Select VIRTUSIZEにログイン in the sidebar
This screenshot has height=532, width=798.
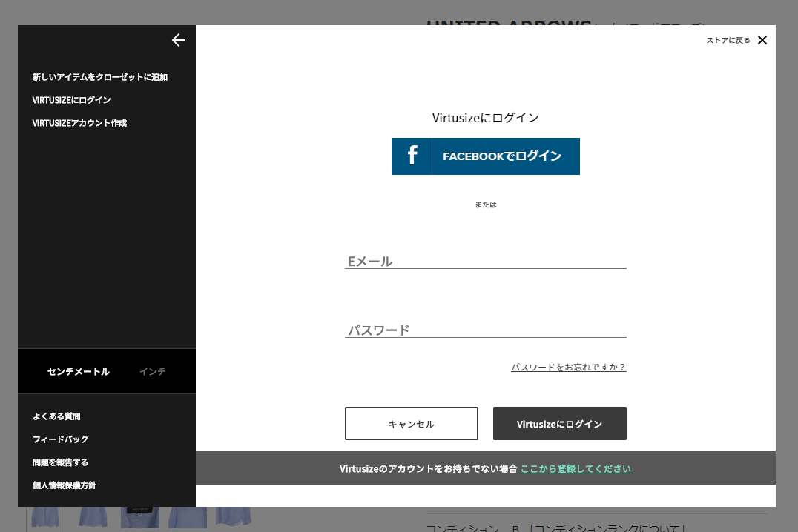(71, 100)
